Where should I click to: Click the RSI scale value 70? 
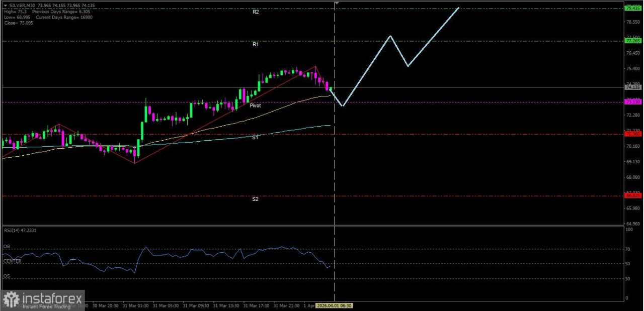(x=628, y=249)
